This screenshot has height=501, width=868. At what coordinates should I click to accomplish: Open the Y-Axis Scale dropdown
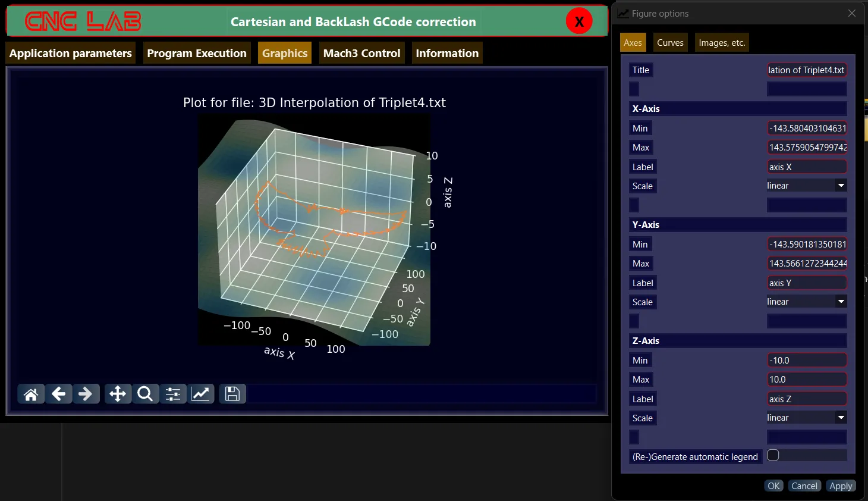click(806, 302)
